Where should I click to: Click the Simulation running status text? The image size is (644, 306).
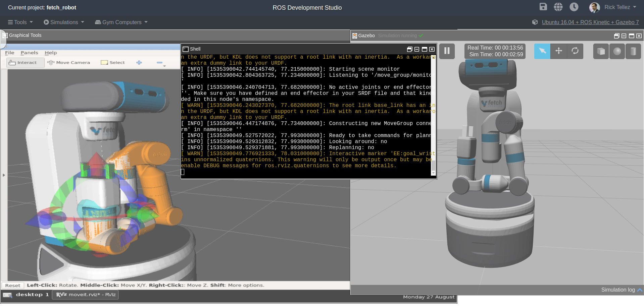coord(397,36)
